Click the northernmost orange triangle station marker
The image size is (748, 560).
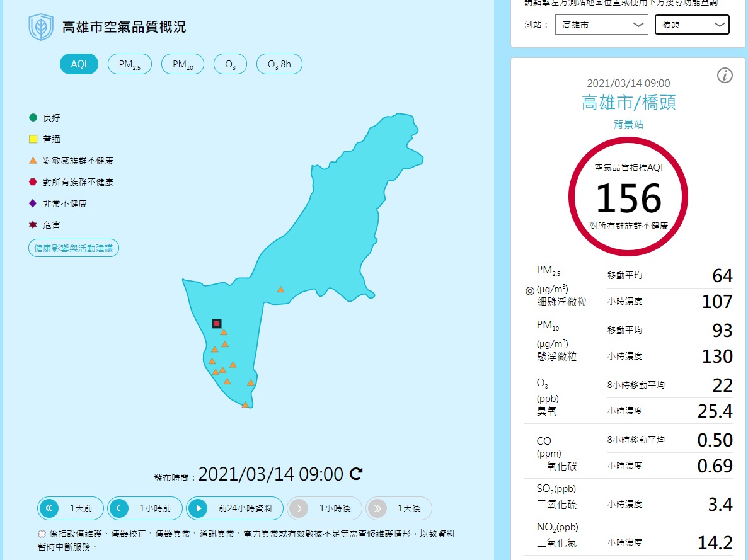coord(280,289)
